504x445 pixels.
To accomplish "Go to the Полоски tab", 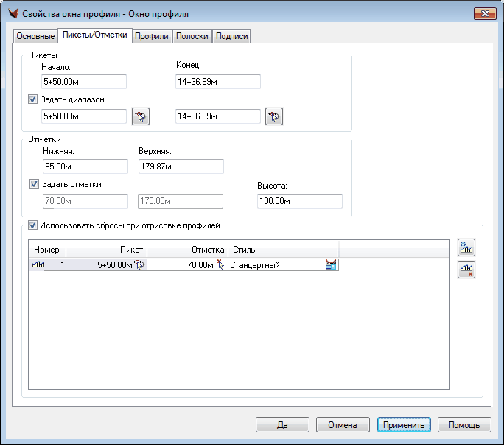I will coord(192,36).
